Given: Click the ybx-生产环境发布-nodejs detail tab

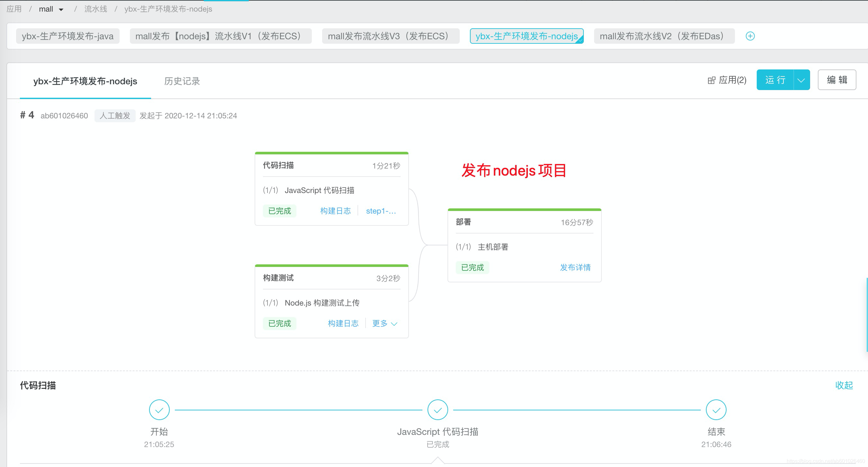Looking at the screenshot, I should [x=85, y=81].
